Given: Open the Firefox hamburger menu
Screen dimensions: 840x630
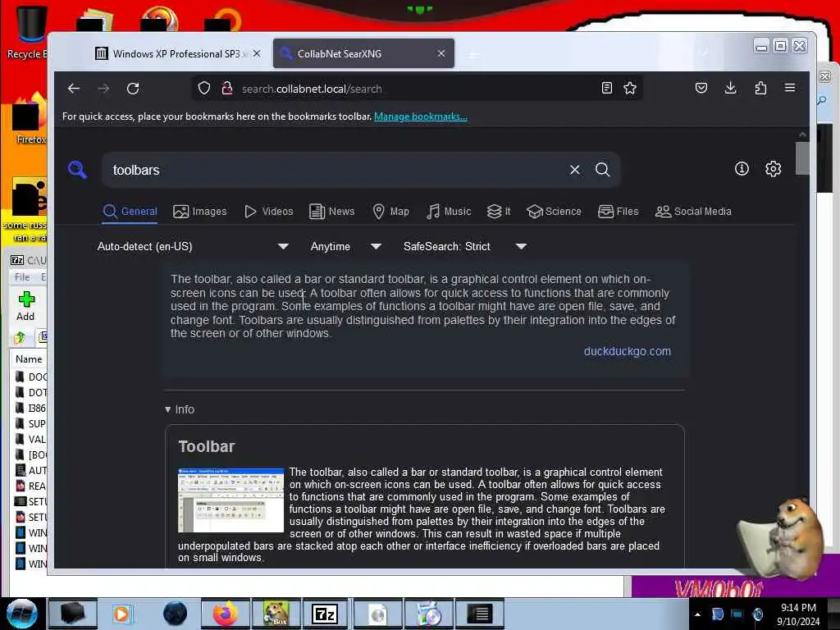Looking at the screenshot, I should point(790,88).
